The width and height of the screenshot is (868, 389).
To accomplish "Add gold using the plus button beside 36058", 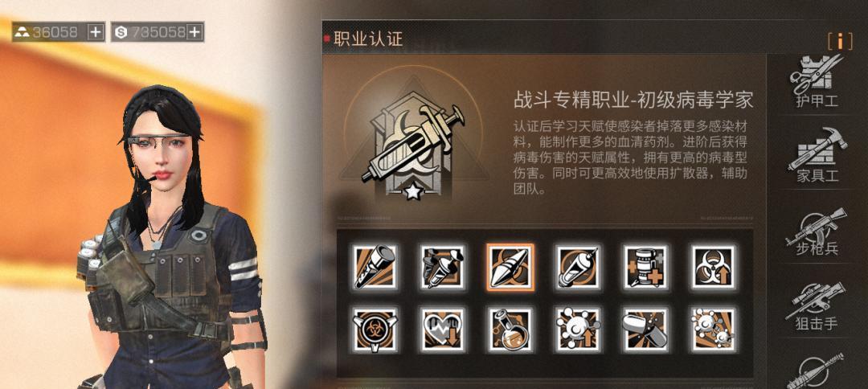I will pos(96,32).
